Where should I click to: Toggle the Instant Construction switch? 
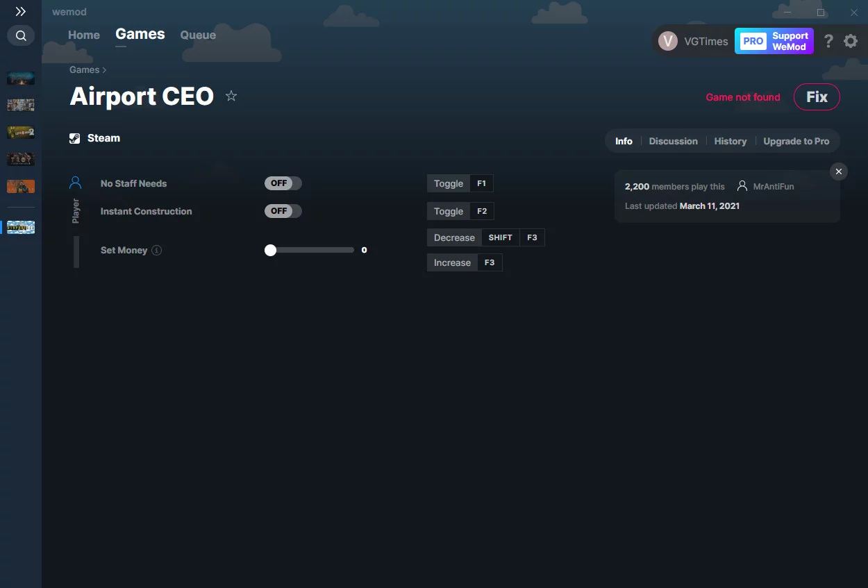(283, 211)
